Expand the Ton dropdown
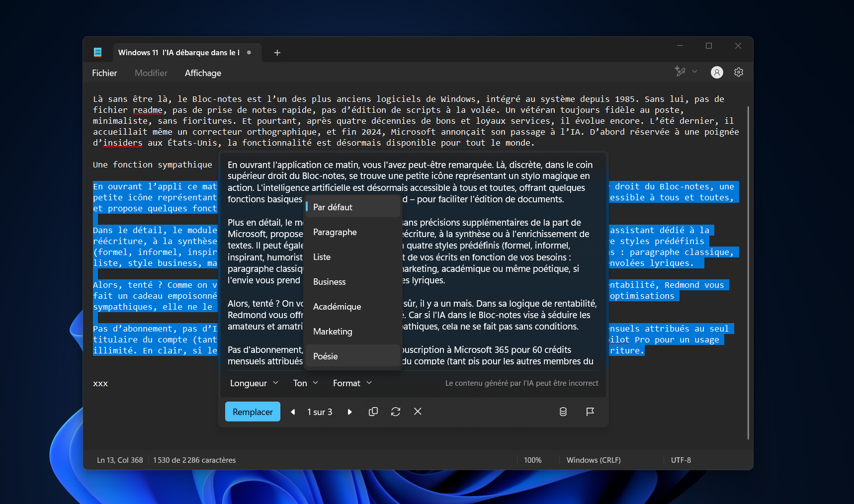 coord(305,383)
